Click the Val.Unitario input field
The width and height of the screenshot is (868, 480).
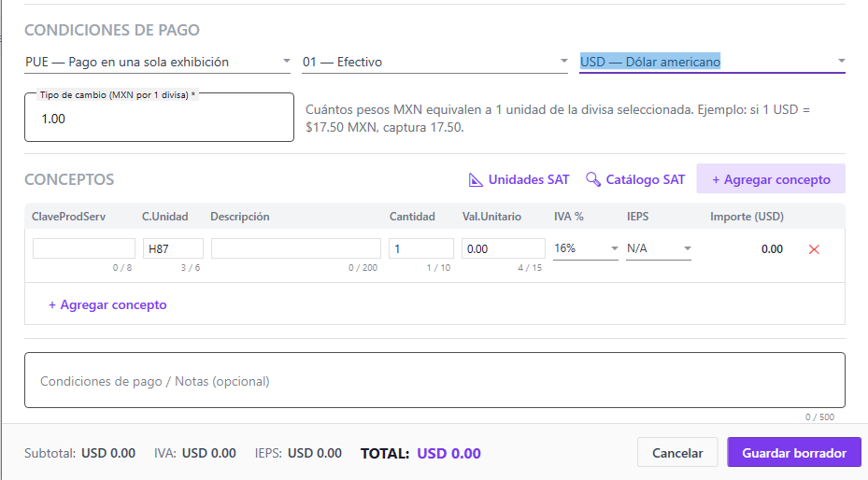(x=504, y=248)
